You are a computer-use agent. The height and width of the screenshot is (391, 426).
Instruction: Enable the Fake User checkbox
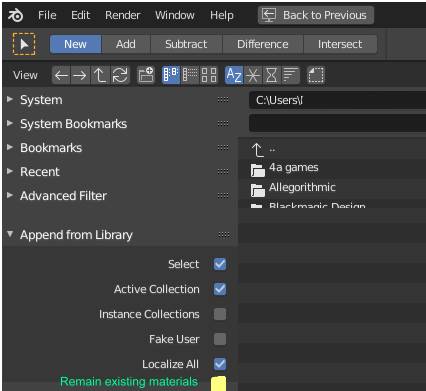click(x=220, y=339)
